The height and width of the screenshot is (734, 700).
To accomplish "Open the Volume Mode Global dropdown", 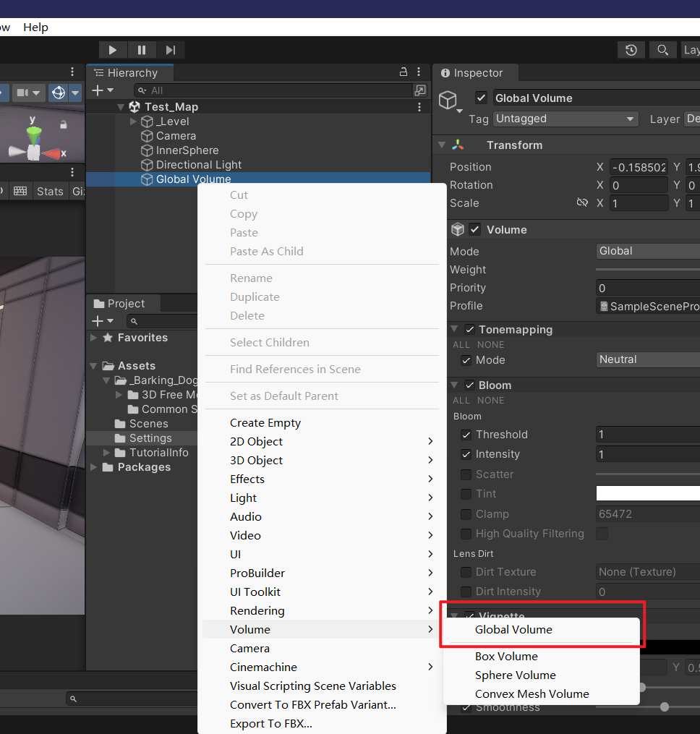I will point(648,252).
